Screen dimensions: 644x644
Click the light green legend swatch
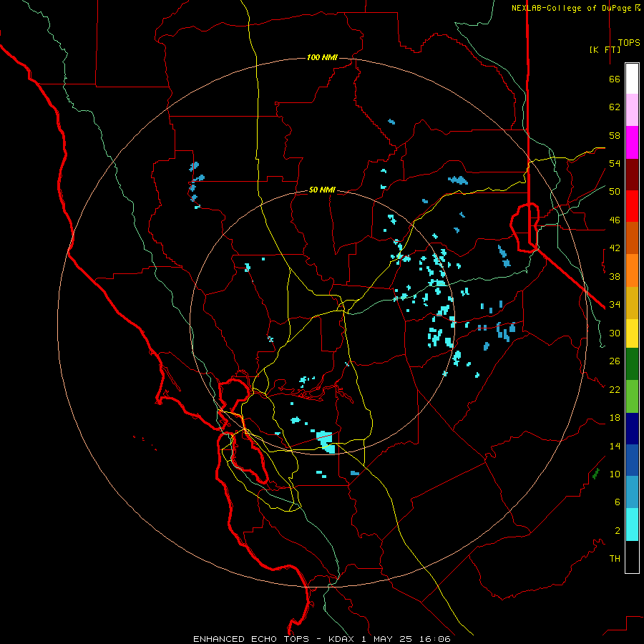632,396
